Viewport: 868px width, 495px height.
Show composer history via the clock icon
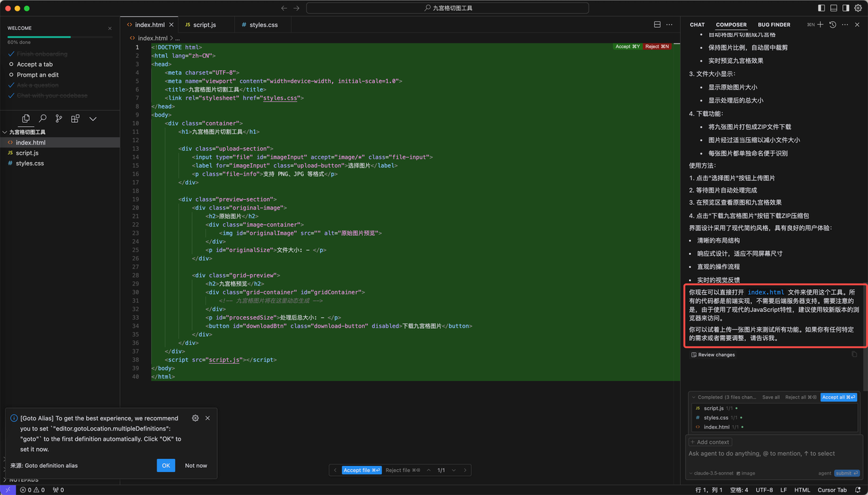point(833,24)
